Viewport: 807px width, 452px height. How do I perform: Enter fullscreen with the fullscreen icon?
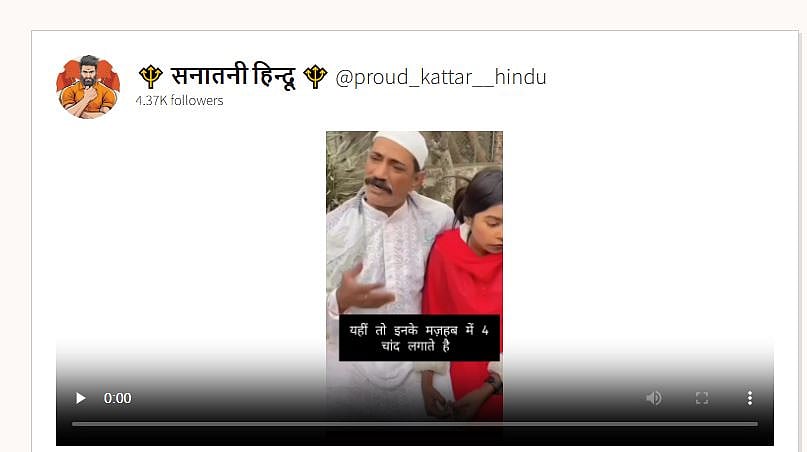[x=702, y=398]
